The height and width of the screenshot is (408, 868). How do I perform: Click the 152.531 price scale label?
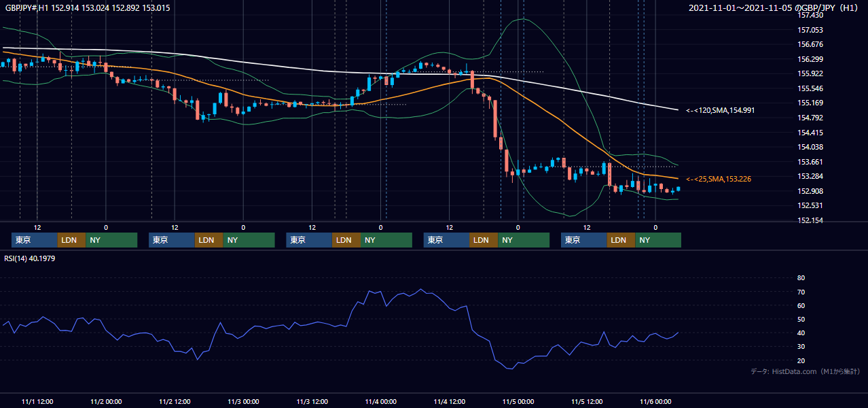[x=810, y=205]
